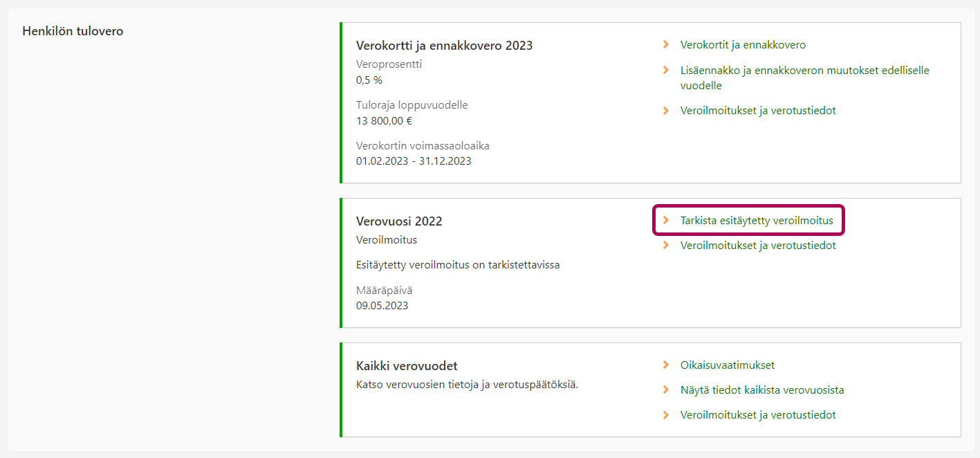Click the Kaikki verovuodet heading
The width and height of the screenshot is (980, 458).
pyautogui.click(x=407, y=366)
